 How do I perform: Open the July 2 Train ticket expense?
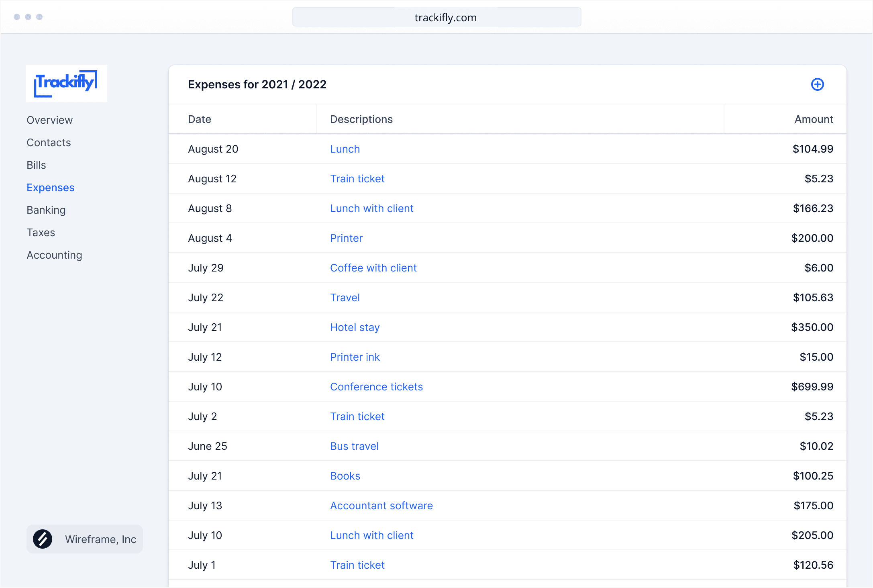[357, 416]
